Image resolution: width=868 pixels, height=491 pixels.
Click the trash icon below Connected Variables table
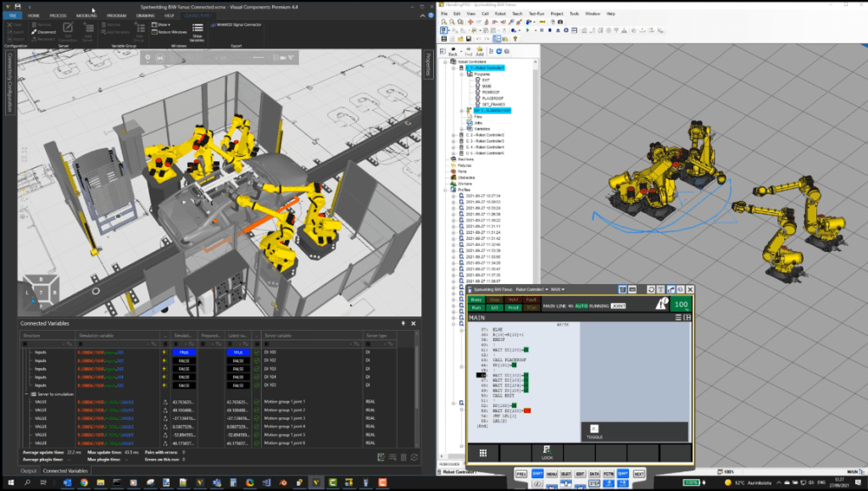tap(403, 457)
